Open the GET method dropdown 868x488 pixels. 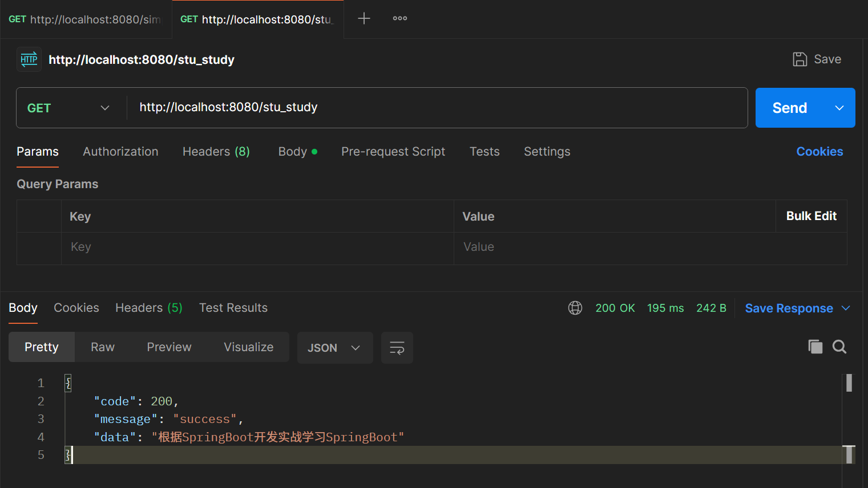click(x=68, y=108)
